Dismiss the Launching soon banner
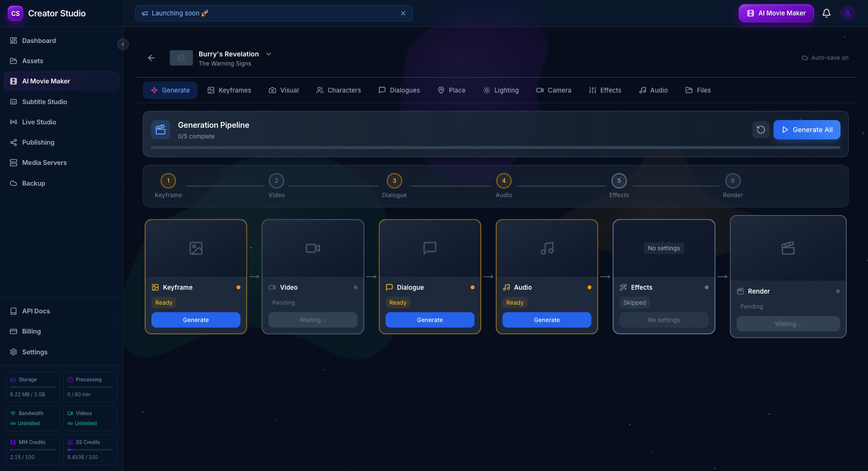 click(403, 13)
